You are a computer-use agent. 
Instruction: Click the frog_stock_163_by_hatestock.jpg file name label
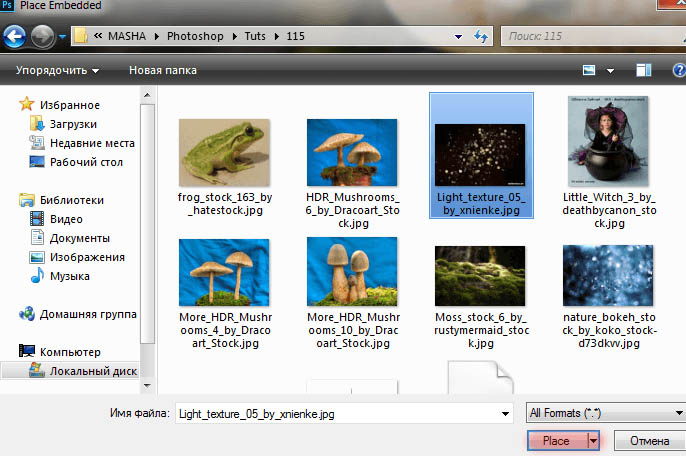(x=225, y=204)
